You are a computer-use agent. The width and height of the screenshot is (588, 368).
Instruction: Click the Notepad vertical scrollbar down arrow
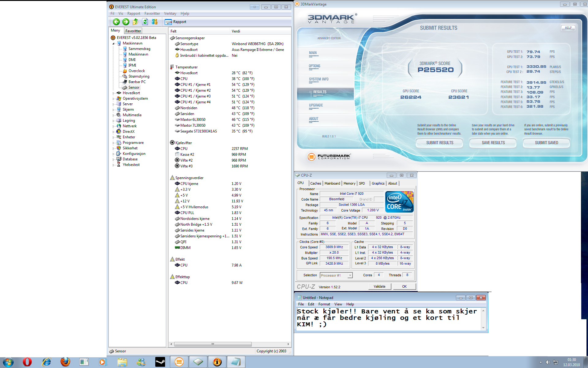[483, 328]
